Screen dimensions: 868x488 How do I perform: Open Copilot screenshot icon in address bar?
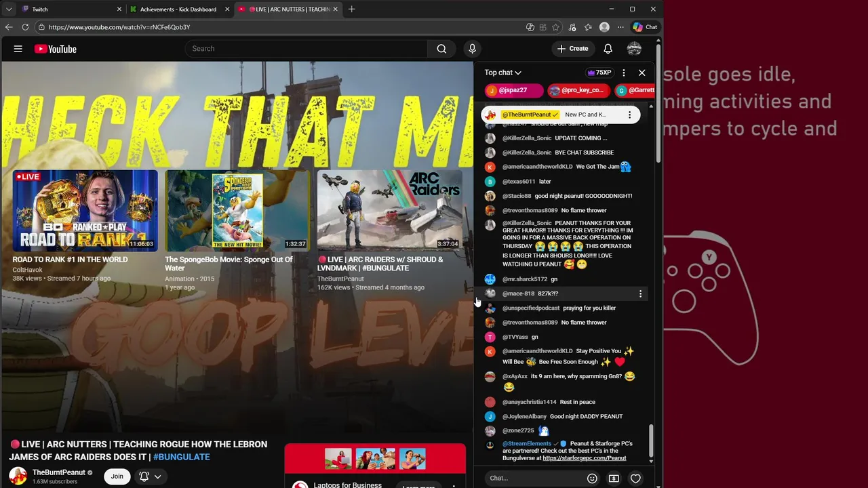click(x=530, y=27)
